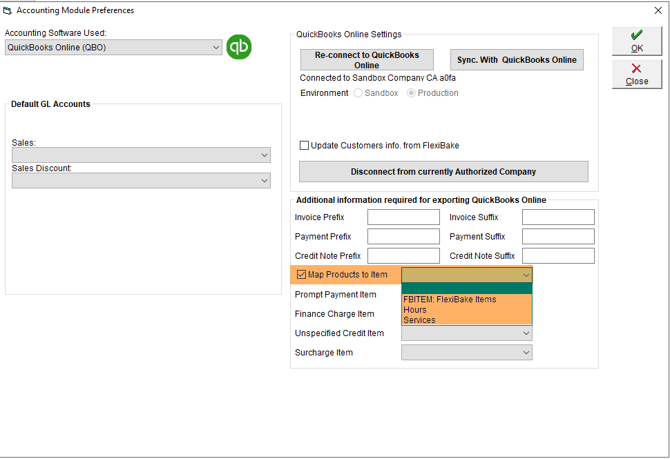Click the 'QuickBooks Online Settings' group label
670x459 pixels.
point(349,35)
